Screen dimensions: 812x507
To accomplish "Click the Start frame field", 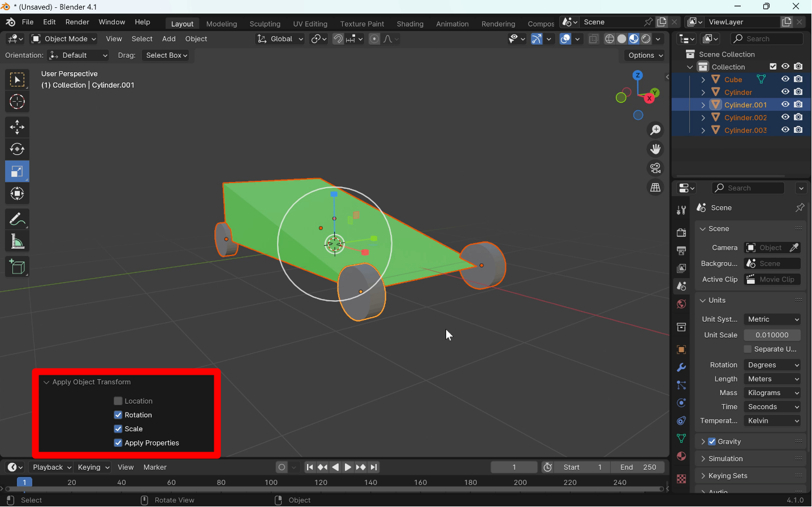I will (582, 467).
